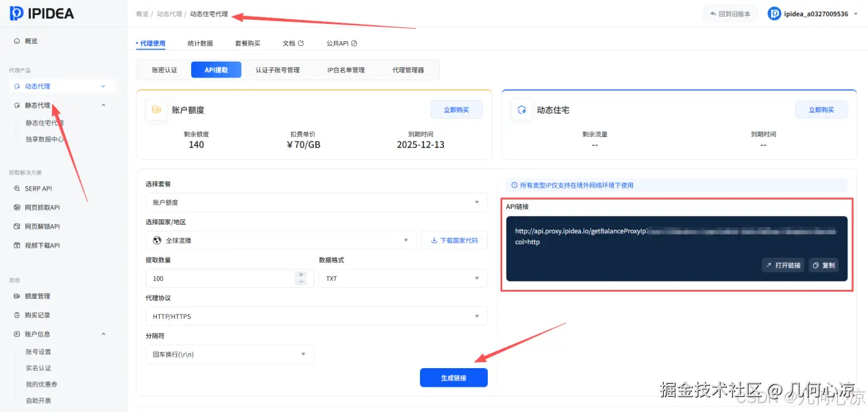Select the 代理管理器 sub-tab
The image size is (868, 412).
pos(408,70)
